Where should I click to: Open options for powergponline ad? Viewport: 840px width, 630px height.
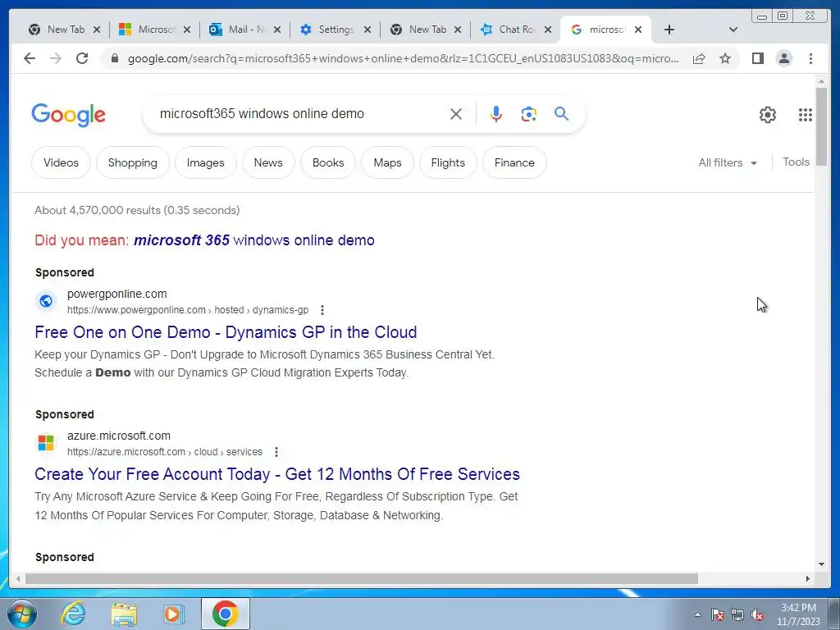322,310
